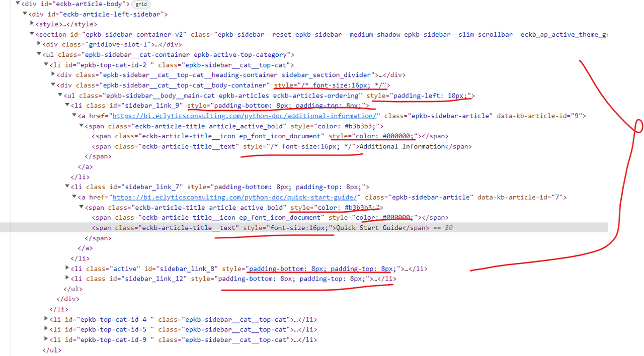Expand the sidebar_link_12 list item
The image size is (644, 356).
point(67,279)
